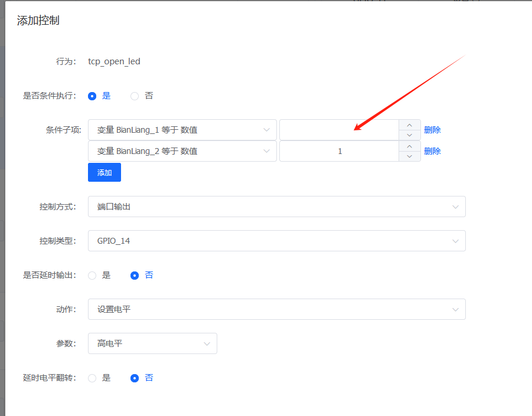Open the 动作 设置电平 dropdown
The image size is (532, 416).
click(x=276, y=309)
